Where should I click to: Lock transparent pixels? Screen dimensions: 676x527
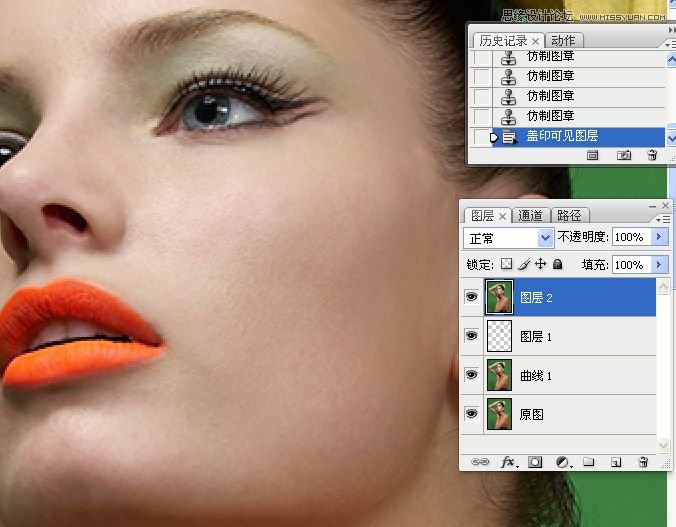pos(507,264)
